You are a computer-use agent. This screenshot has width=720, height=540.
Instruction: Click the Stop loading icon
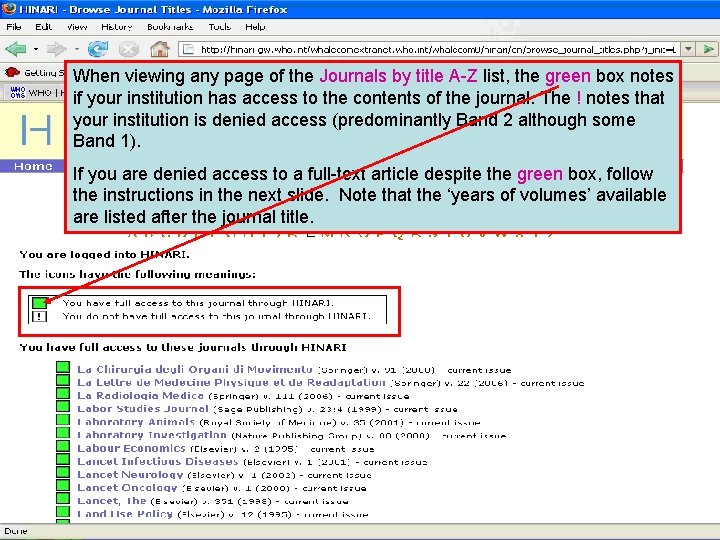pos(129,49)
